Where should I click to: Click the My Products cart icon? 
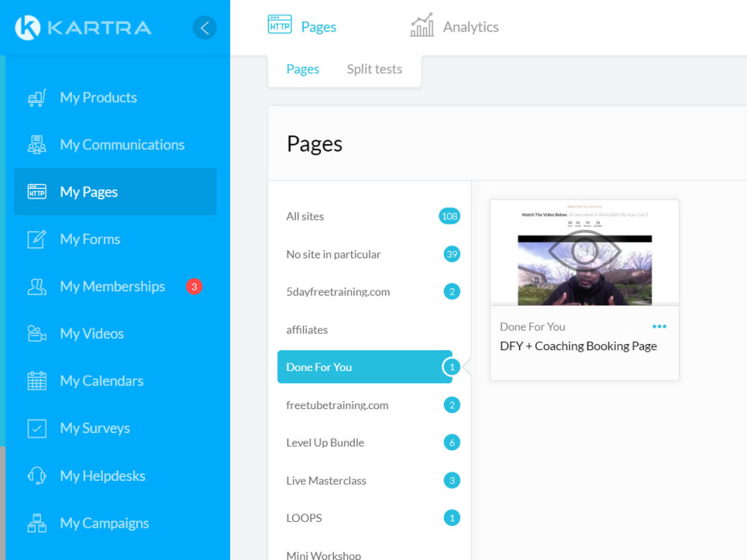37,98
